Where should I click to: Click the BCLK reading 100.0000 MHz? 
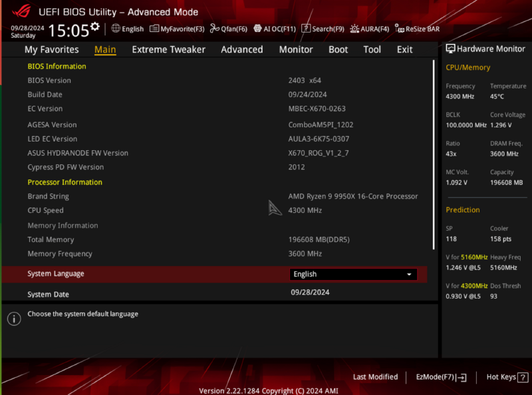pyautogui.click(x=466, y=125)
